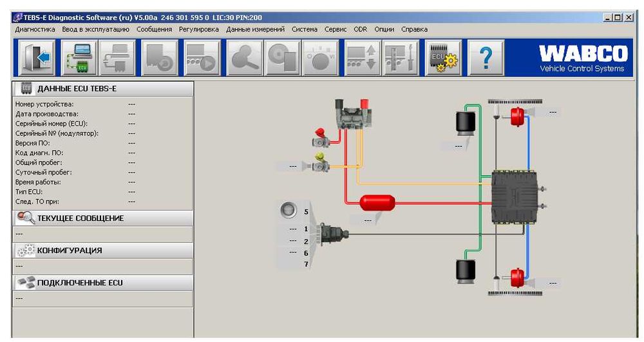
Task: Click the ПОДКЛЮЧЕННЫЕ ECU panel header
Action: pos(102,283)
